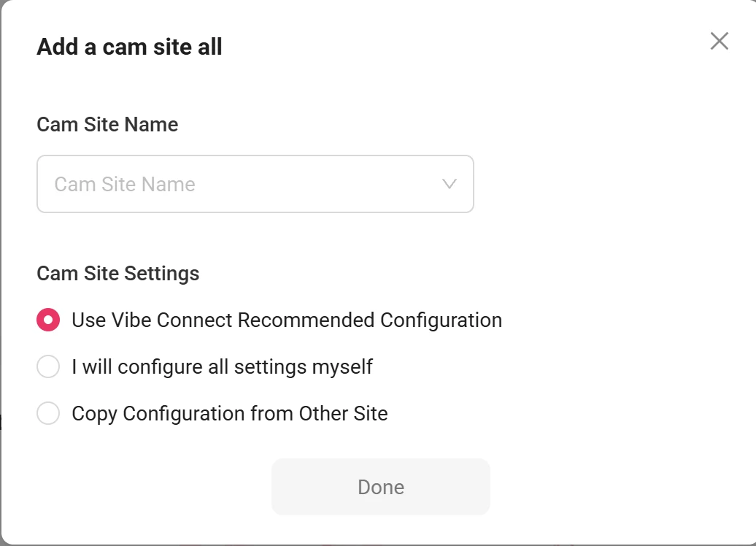Viewport: 756px width, 546px height.
Task: Pick the Copy Configuration from Other Site radio
Action: pyautogui.click(x=48, y=413)
